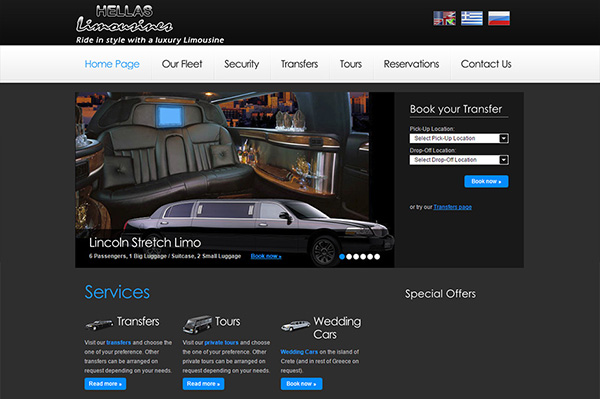Click Book now in the transfer form

click(486, 181)
